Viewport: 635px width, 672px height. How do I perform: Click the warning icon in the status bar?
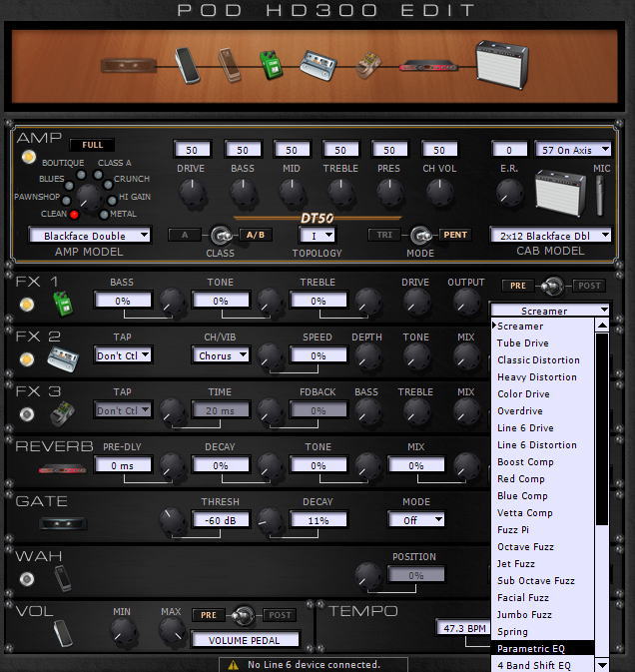(x=233, y=665)
